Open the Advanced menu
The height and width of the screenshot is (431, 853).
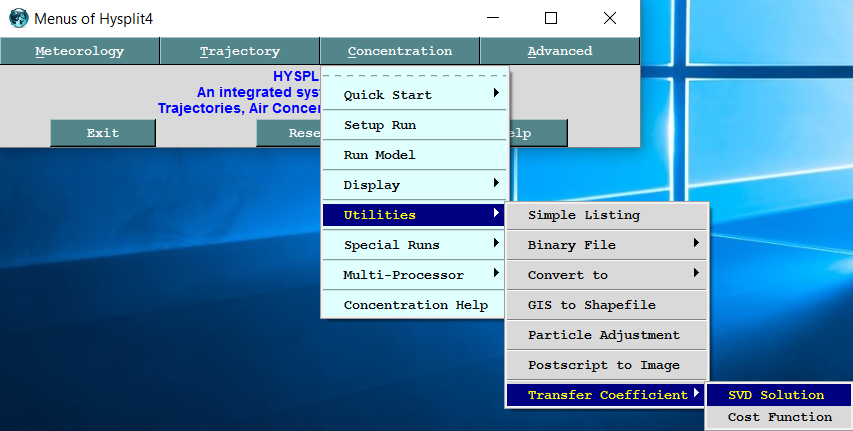coord(560,51)
